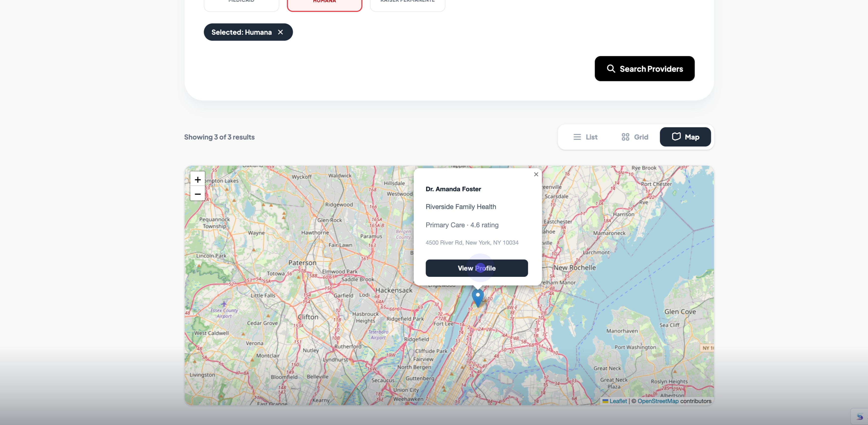Viewport: 868px width, 425px height.
Task: Click the widget icon in bottom-right corner
Action: [x=860, y=417]
